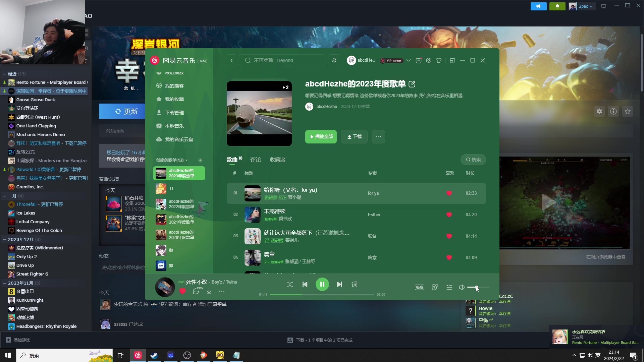The height and width of the screenshot is (362, 644).
Task: Open Steam notifications bell button
Action: point(557,6)
